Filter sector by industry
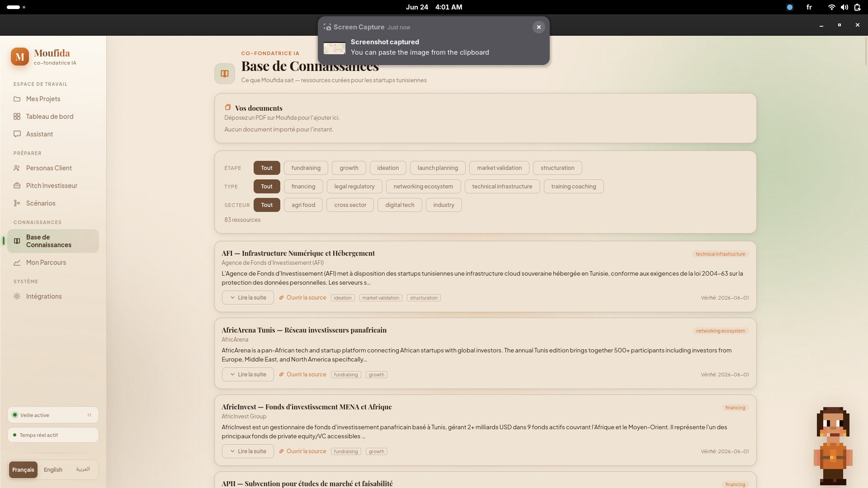Screen dimensions: 868x488 [444, 205]
